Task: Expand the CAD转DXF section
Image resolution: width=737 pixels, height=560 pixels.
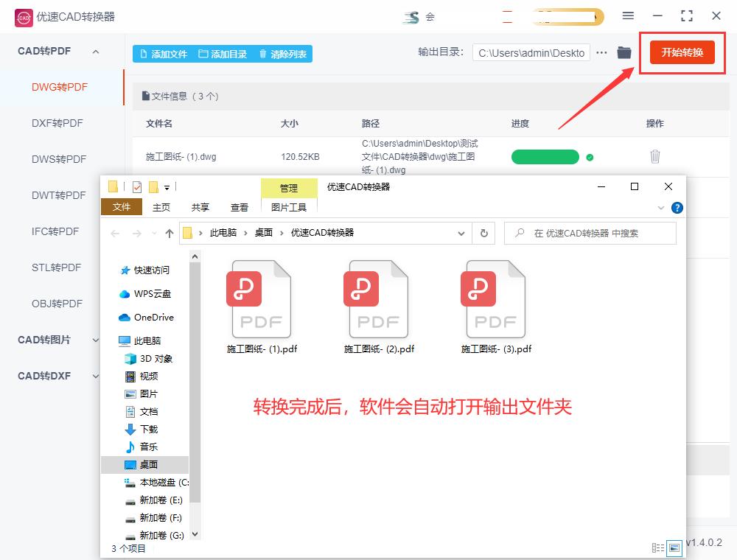Action: click(x=94, y=376)
